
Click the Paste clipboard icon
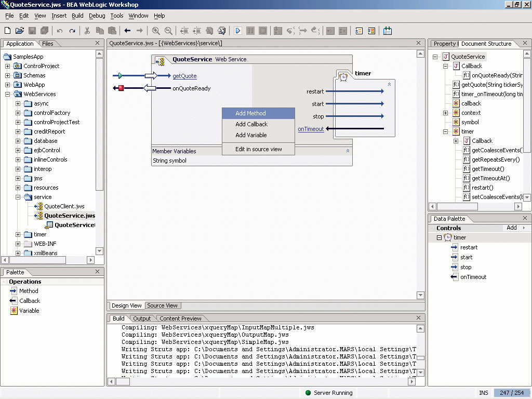click(x=112, y=31)
